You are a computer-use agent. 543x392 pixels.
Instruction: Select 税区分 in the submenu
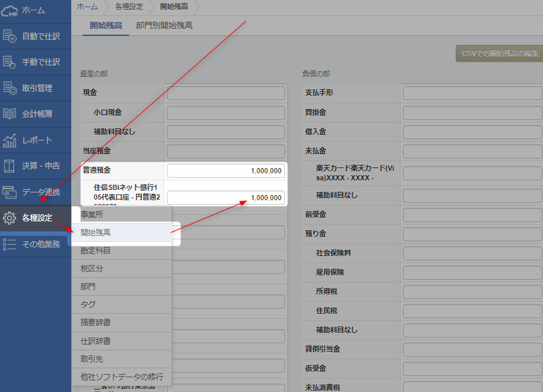click(92, 269)
